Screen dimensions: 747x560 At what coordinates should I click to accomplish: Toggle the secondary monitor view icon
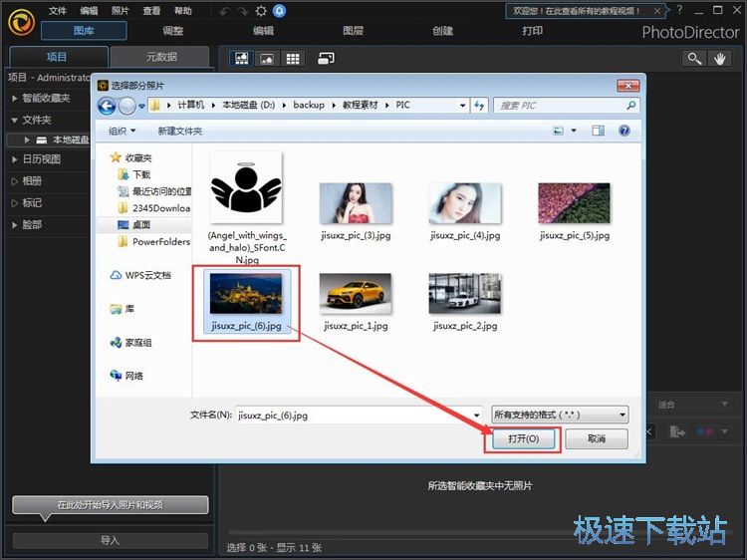point(326,58)
